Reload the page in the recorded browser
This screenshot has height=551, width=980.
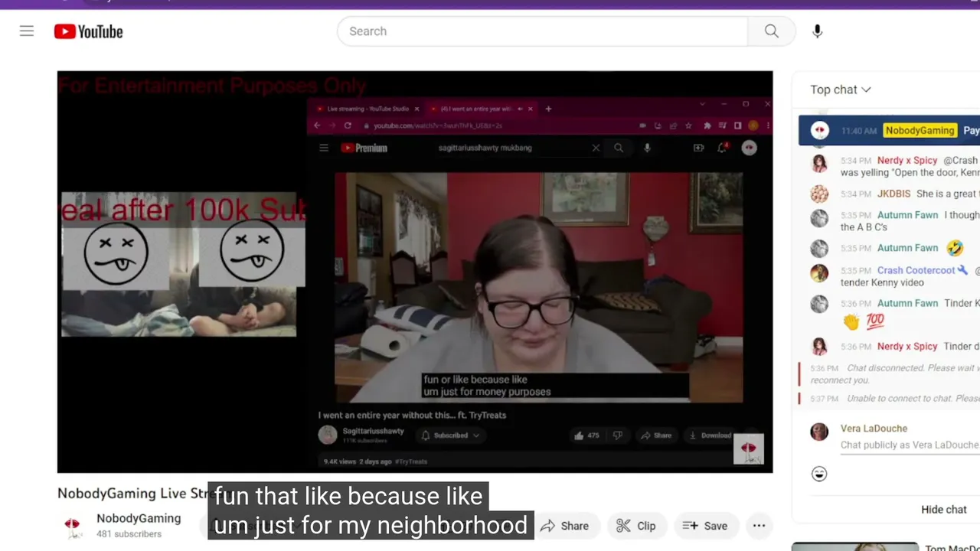[348, 126]
